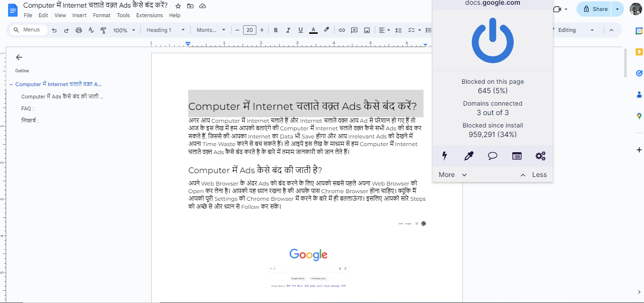This screenshot has height=303, width=644.
Task: Open Contacts side panel
Action: point(639,94)
